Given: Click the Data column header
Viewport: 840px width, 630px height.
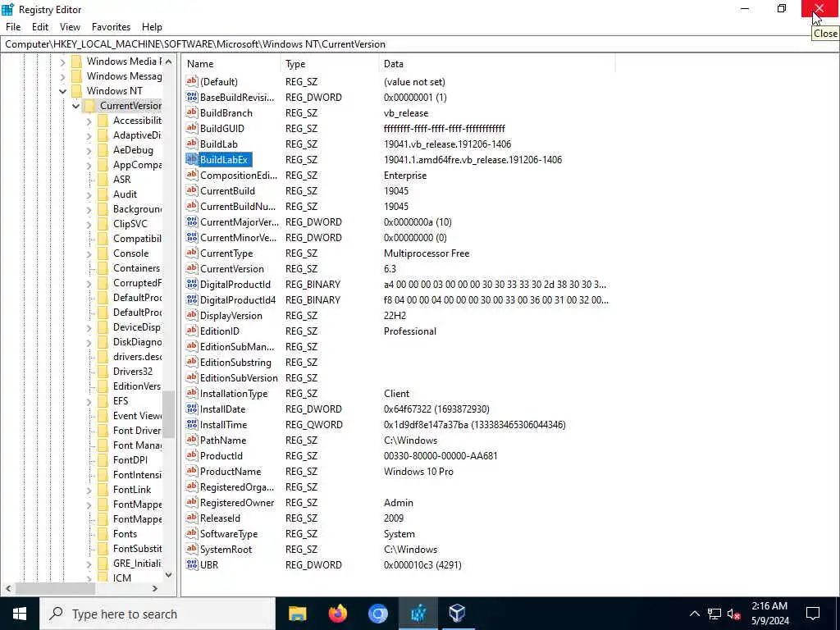Looking at the screenshot, I should [496, 64].
